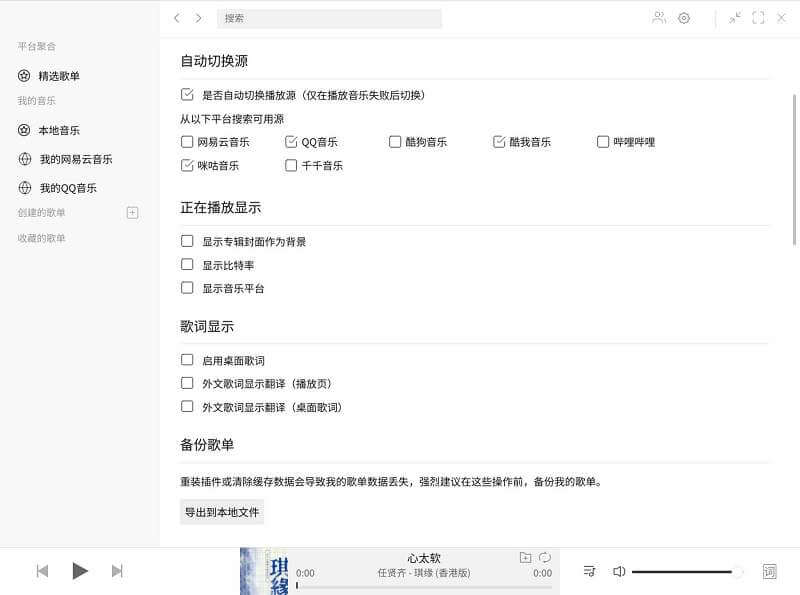Open the settings gear icon

(684, 17)
